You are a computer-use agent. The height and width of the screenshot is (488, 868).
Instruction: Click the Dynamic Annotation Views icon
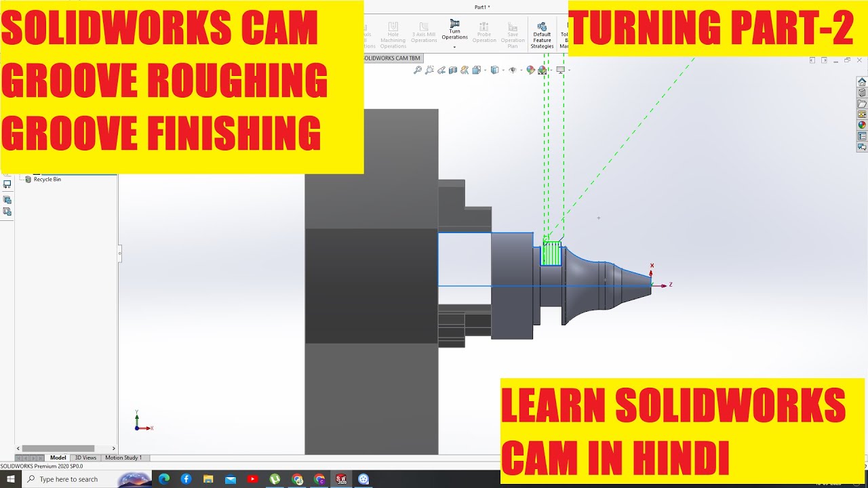[465, 70]
